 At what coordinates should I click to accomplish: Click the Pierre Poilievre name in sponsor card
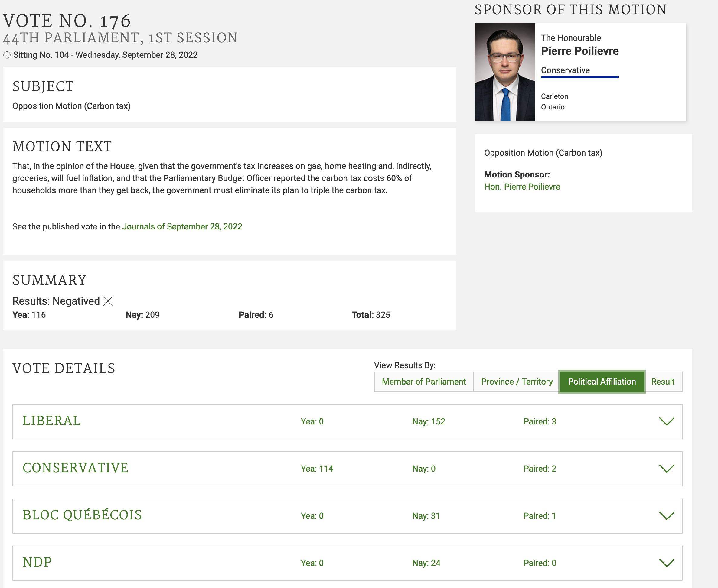click(x=579, y=51)
